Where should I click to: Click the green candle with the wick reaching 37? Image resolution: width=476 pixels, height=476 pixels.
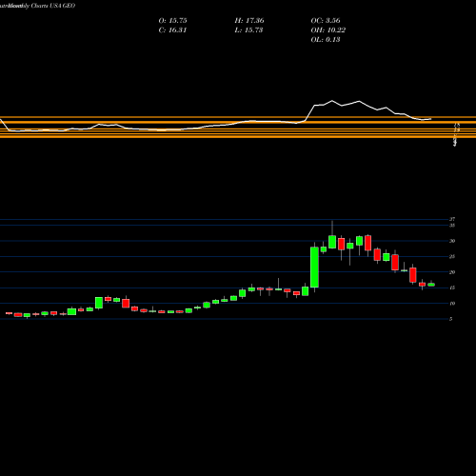(332, 242)
